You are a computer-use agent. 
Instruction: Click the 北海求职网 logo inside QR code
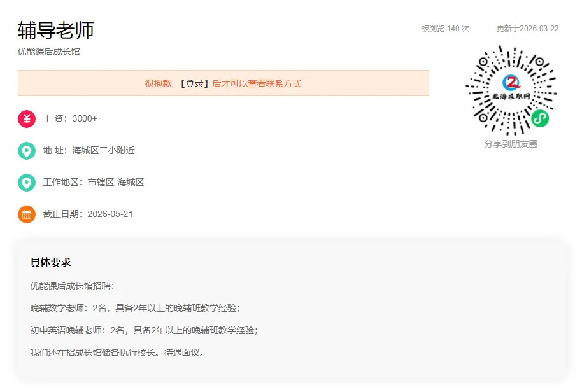point(511,88)
